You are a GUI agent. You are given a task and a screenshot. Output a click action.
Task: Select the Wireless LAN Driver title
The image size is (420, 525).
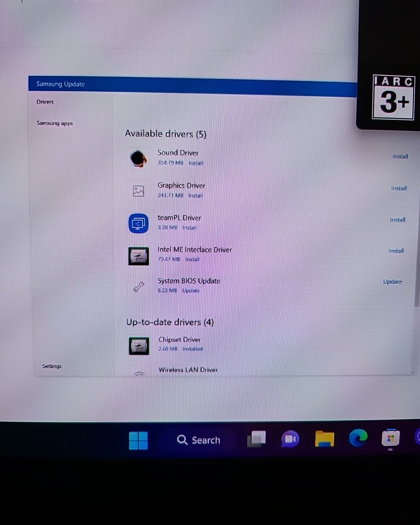click(188, 370)
